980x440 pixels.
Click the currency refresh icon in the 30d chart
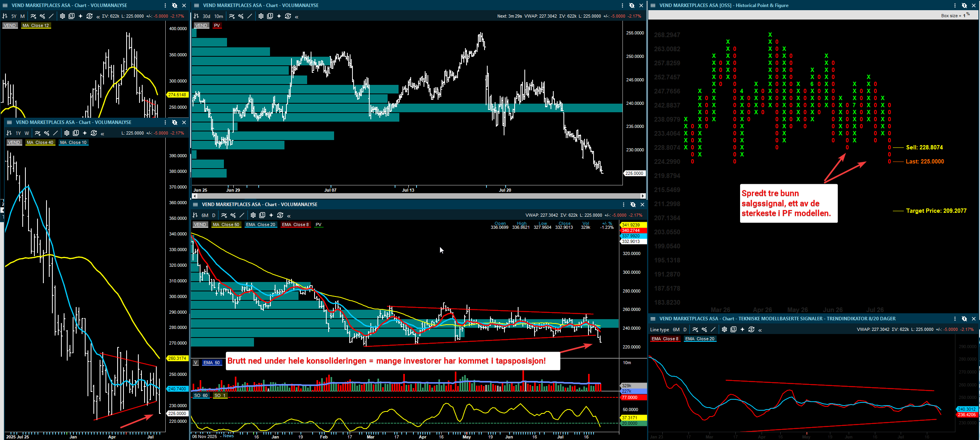click(288, 16)
